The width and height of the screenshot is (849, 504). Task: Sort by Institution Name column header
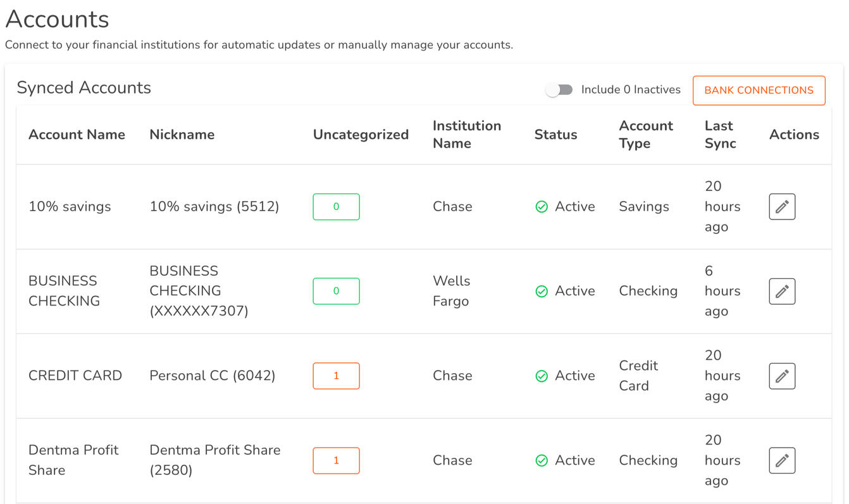(x=466, y=135)
